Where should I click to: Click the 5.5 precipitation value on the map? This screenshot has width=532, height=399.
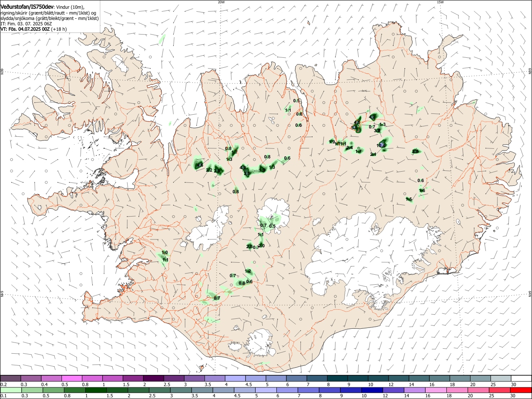tap(355, 128)
